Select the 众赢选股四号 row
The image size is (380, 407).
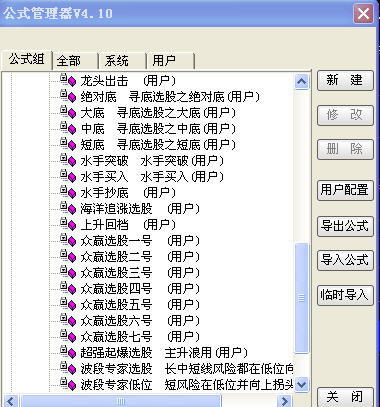tap(140, 288)
